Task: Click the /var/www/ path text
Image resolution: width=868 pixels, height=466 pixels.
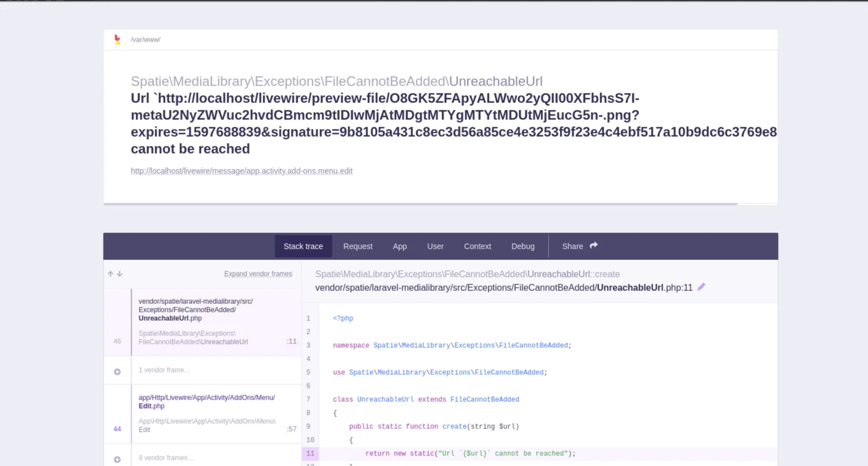Action: coord(146,40)
